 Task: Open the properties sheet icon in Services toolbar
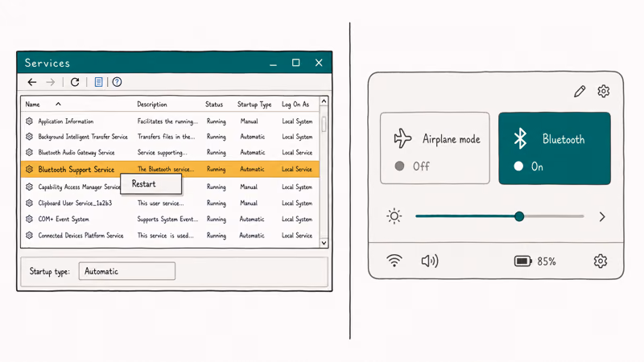click(98, 82)
